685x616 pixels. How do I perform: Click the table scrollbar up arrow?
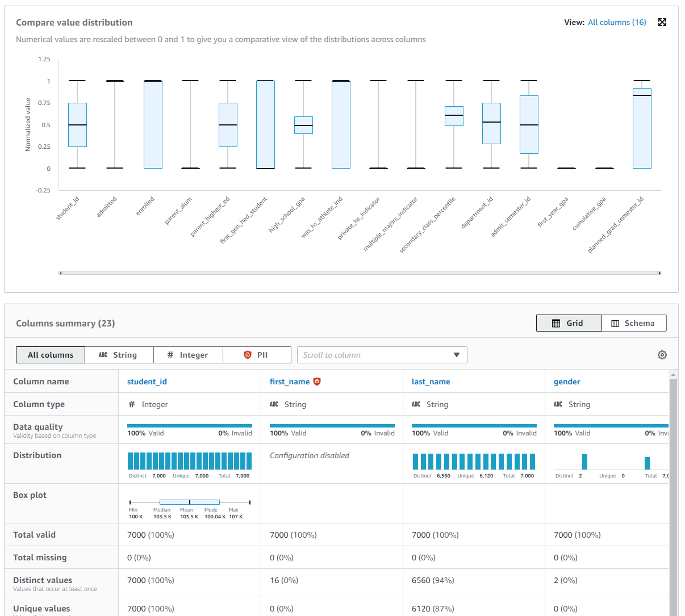(x=674, y=375)
